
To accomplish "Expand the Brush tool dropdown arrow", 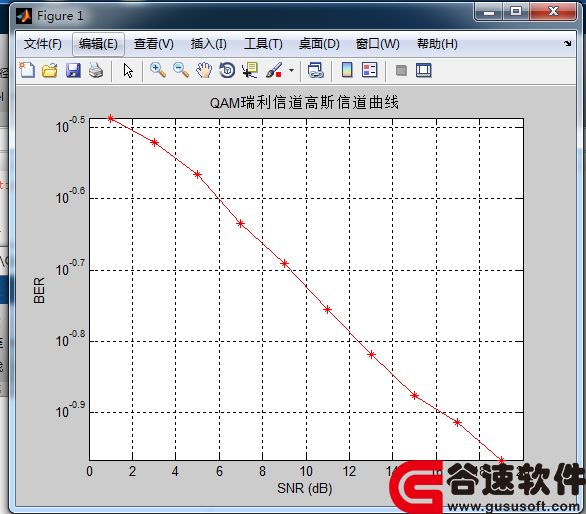I will [292, 70].
